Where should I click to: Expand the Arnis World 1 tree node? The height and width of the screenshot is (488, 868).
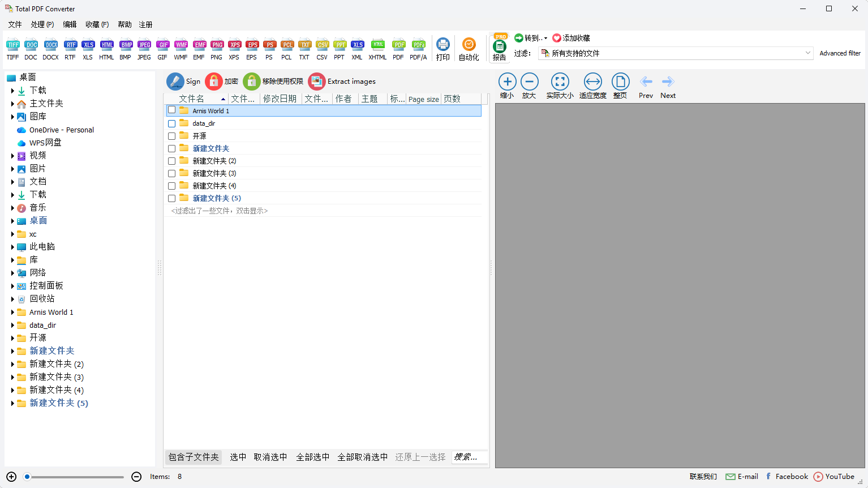click(12, 312)
